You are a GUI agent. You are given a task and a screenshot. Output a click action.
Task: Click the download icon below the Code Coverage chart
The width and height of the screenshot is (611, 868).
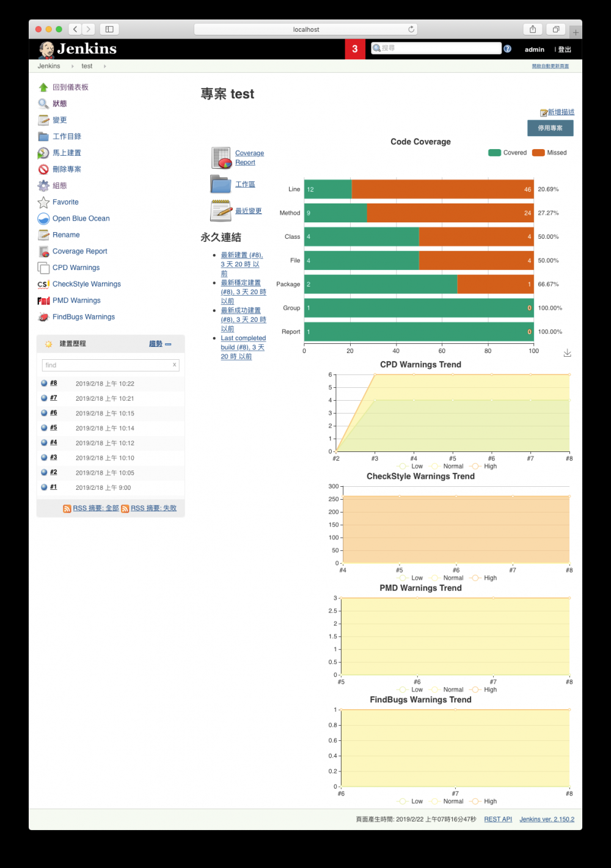[x=568, y=352]
